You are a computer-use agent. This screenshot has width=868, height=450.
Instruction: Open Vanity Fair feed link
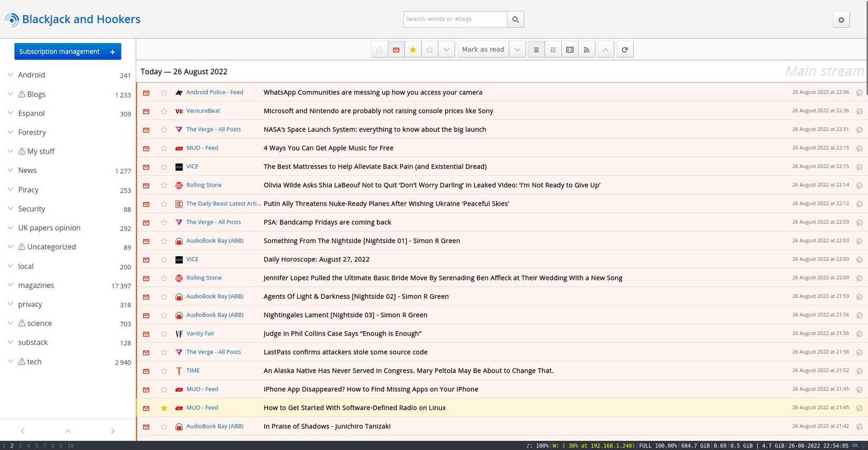pyautogui.click(x=200, y=333)
